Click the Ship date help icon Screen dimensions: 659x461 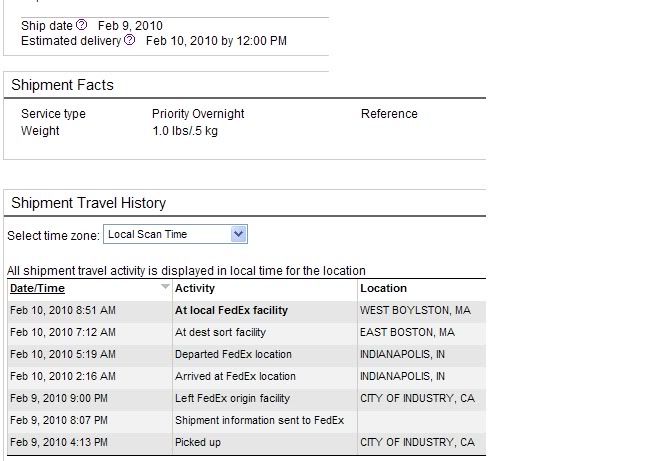[82, 25]
